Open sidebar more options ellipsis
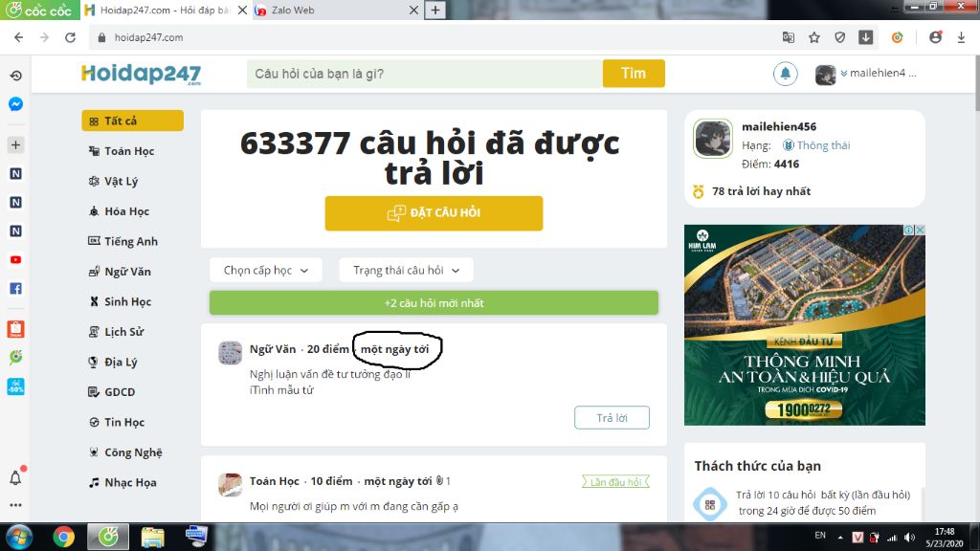The width and height of the screenshot is (980, 551). (x=15, y=505)
